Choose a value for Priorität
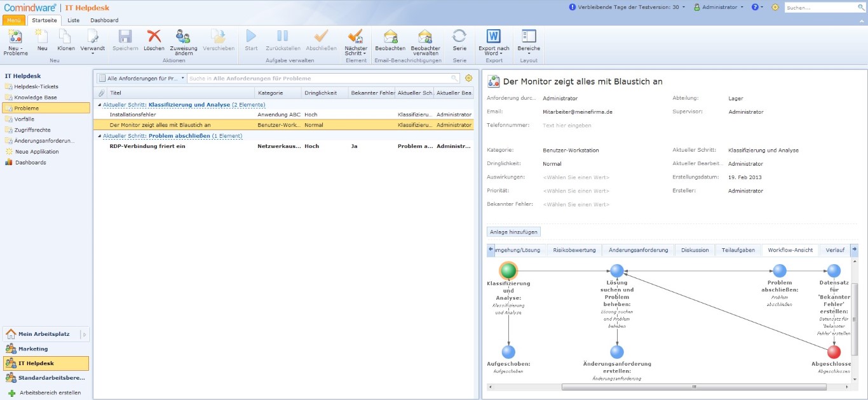The width and height of the screenshot is (868, 400). coord(576,190)
